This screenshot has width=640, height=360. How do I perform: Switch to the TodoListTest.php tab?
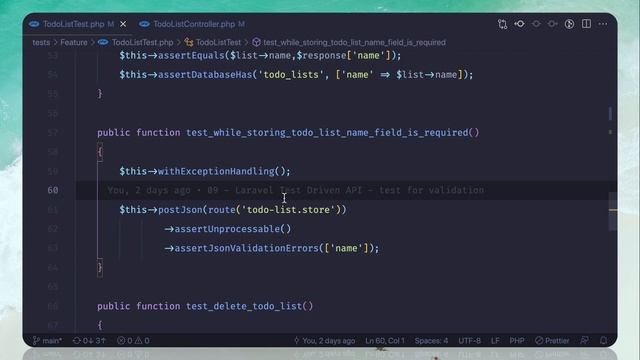pos(73,24)
